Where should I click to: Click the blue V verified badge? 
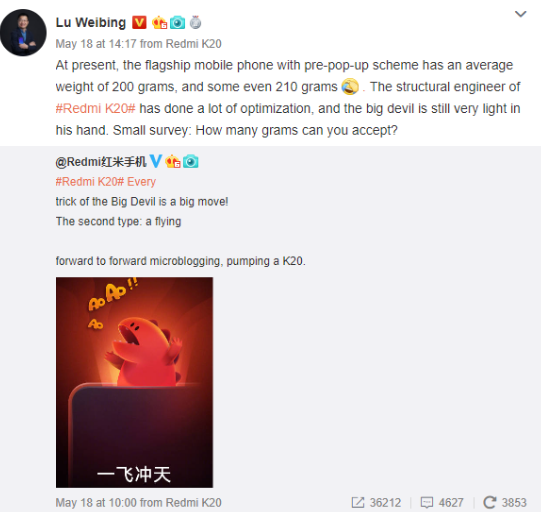coord(156,161)
